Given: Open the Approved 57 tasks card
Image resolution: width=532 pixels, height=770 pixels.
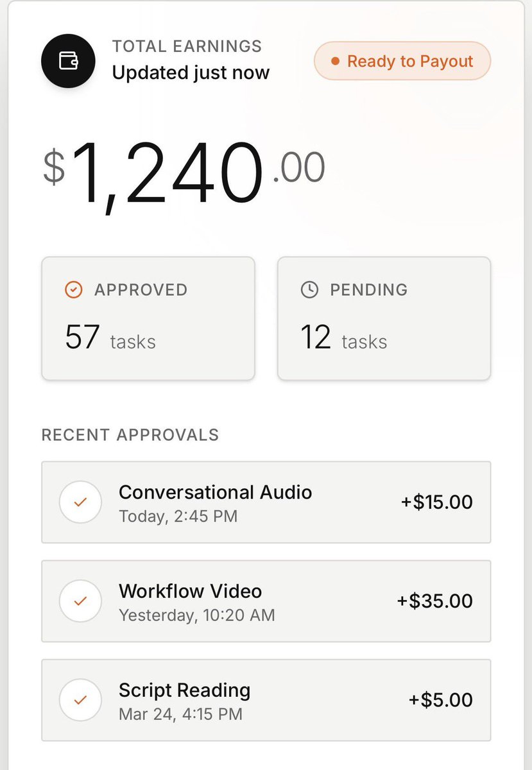Looking at the screenshot, I should (x=148, y=318).
